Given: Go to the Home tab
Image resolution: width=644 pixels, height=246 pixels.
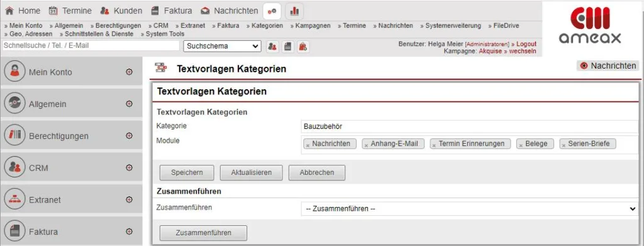Looking at the screenshot, I should click(x=23, y=11).
